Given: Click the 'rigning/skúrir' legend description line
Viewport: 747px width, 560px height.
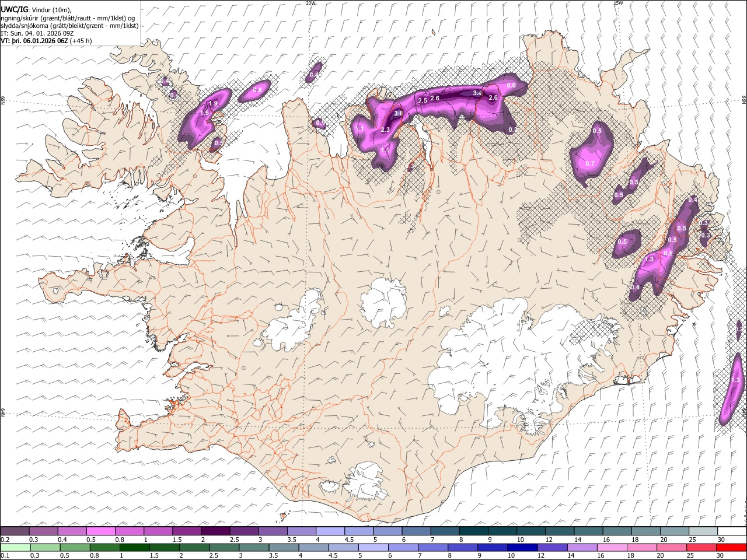Looking at the screenshot, I should pos(68,18).
